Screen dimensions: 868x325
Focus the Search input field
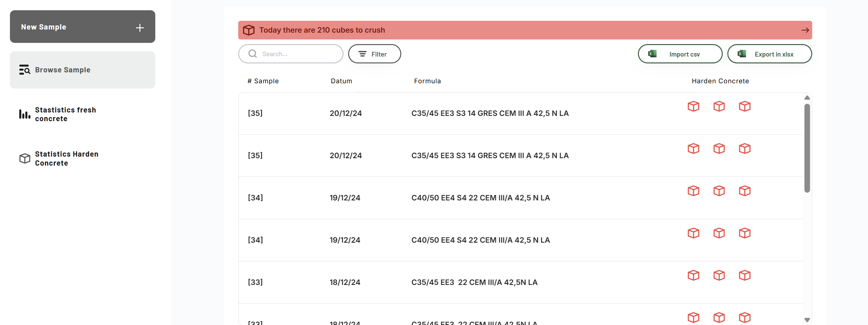(291, 54)
